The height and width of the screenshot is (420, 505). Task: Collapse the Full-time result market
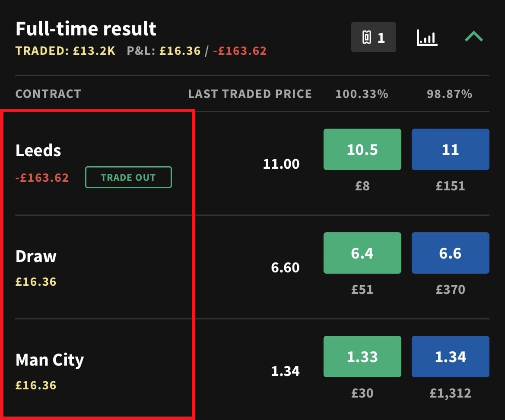pos(473,37)
